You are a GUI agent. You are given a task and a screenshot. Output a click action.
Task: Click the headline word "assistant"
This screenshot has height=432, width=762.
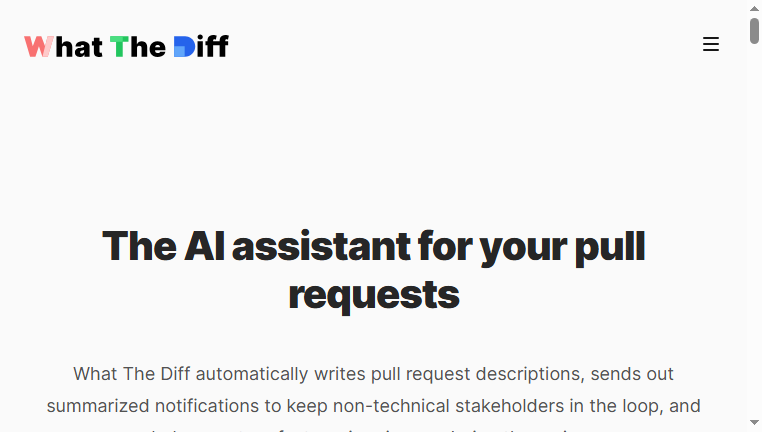[321, 246]
